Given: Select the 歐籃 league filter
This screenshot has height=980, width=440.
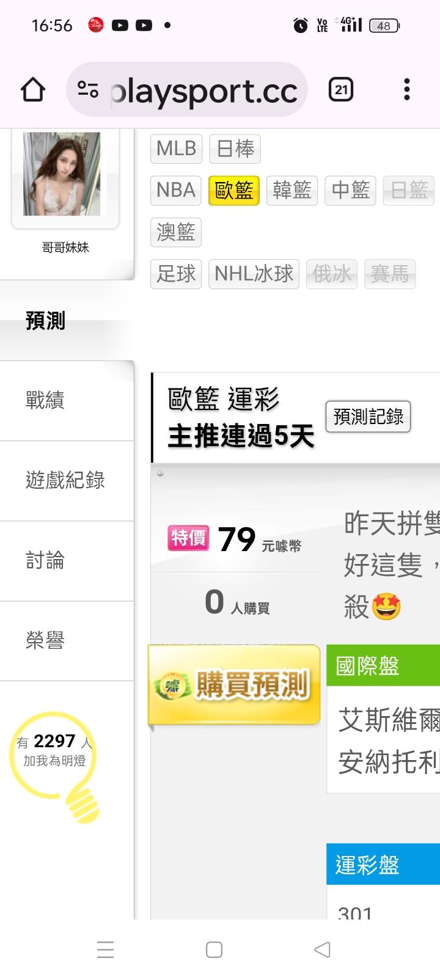Looking at the screenshot, I should click(x=234, y=190).
